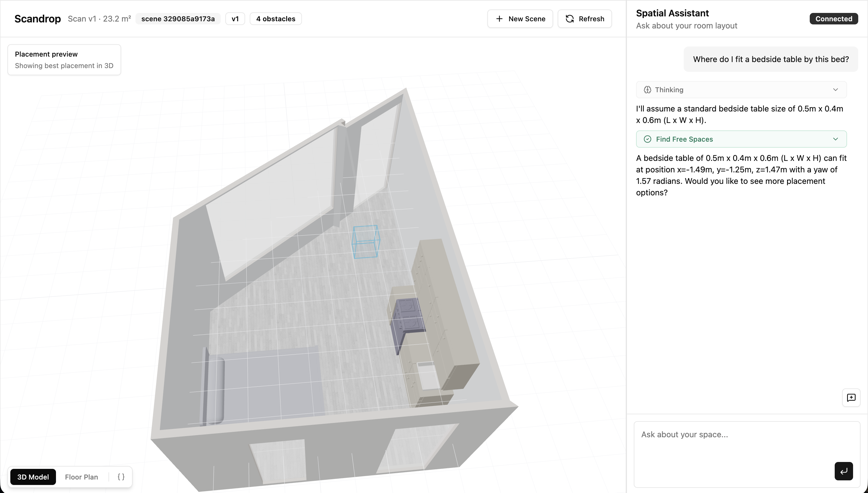
Task: Click the Refresh circular arrows icon
Action: tap(570, 19)
